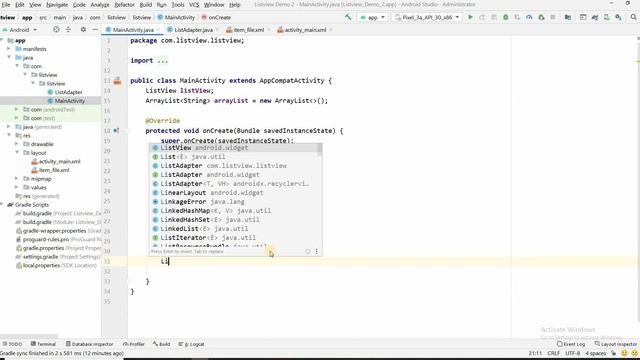Open the AVD Manager phone icon
640x360 pixels.
coord(607,17)
